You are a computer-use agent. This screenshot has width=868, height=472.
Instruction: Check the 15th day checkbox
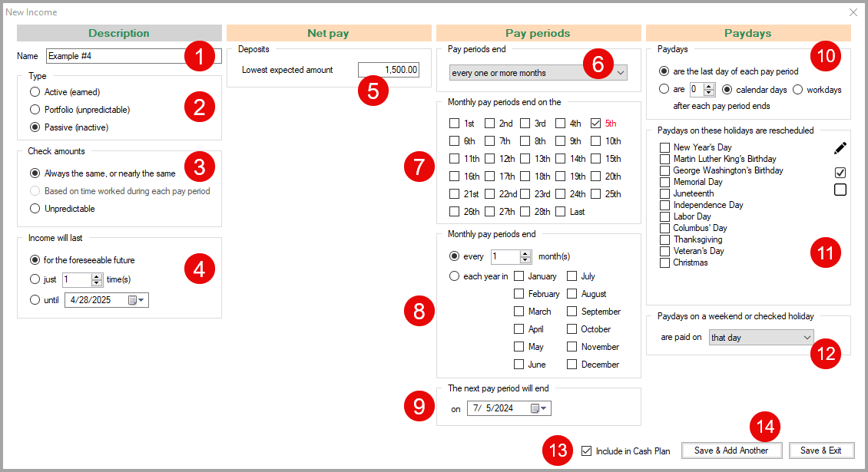click(595, 159)
